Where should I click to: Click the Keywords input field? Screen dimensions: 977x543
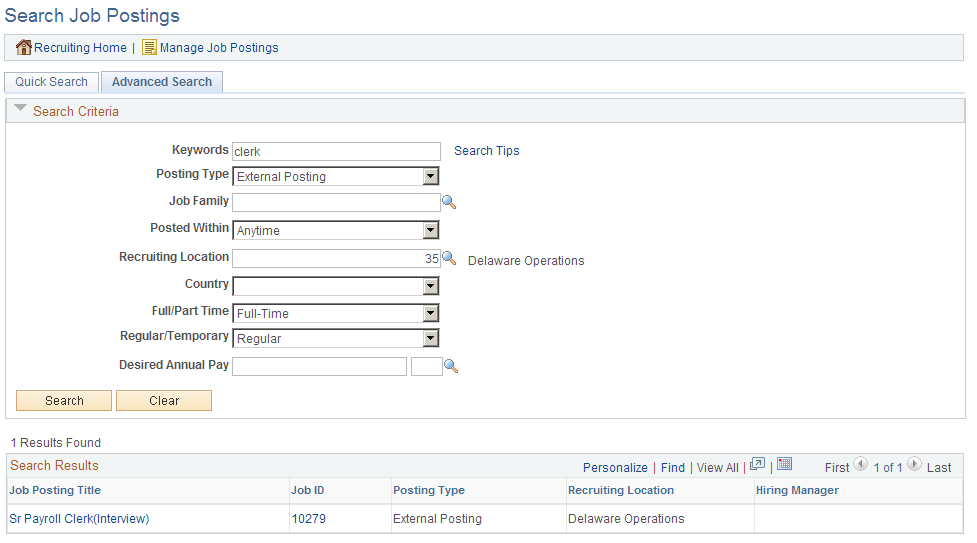[x=336, y=151]
